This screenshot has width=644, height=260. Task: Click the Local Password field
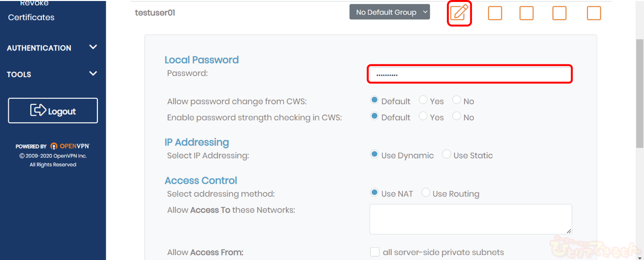tap(469, 74)
